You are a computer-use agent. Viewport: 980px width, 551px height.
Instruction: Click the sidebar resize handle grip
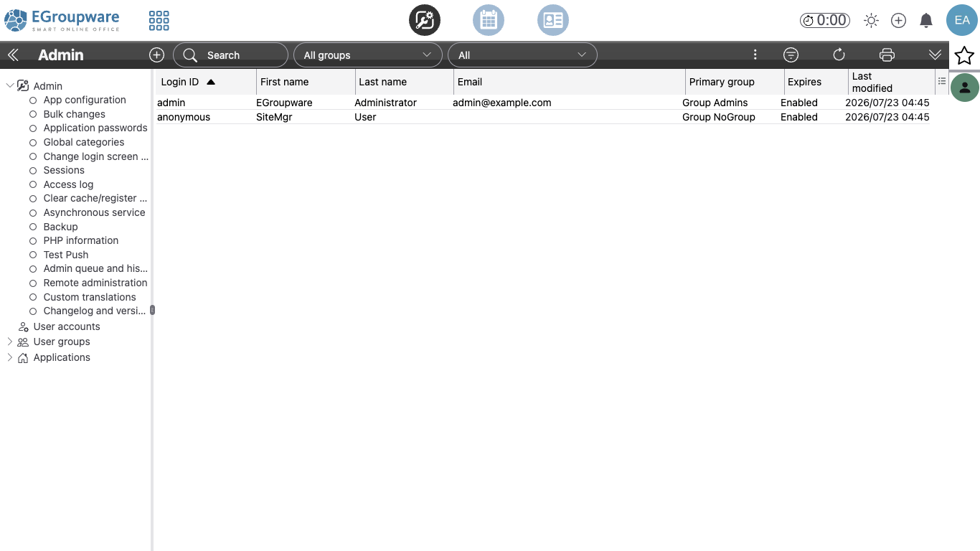pyautogui.click(x=152, y=311)
